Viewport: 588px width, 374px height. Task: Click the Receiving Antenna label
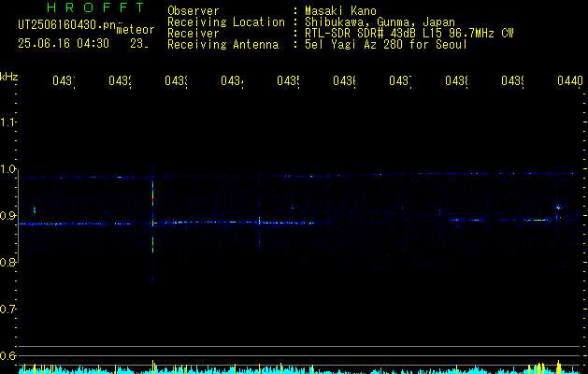[x=222, y=45]
